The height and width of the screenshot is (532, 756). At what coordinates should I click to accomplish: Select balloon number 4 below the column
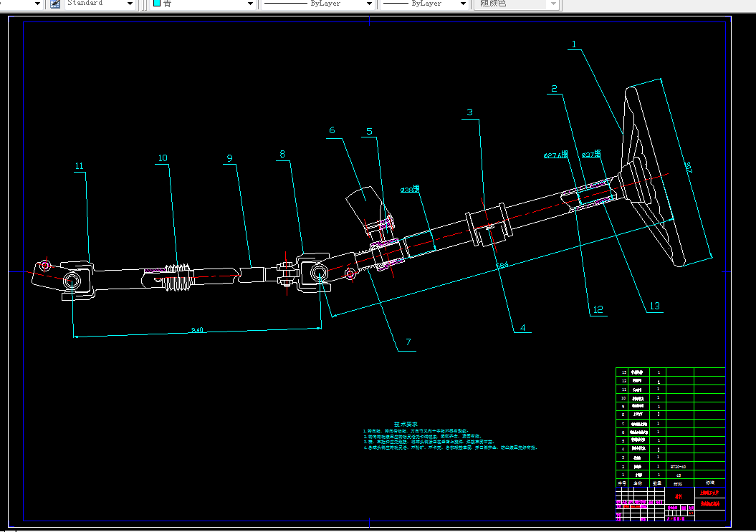pos(522,328)
